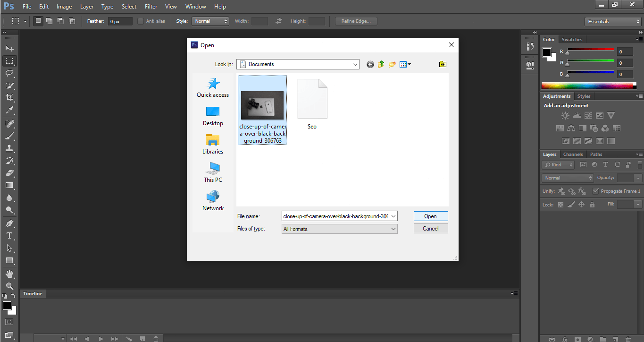This screenshot has height=342, width=644.
Task: Add a Levels adjustment layer
Action: tap(577, 115)
